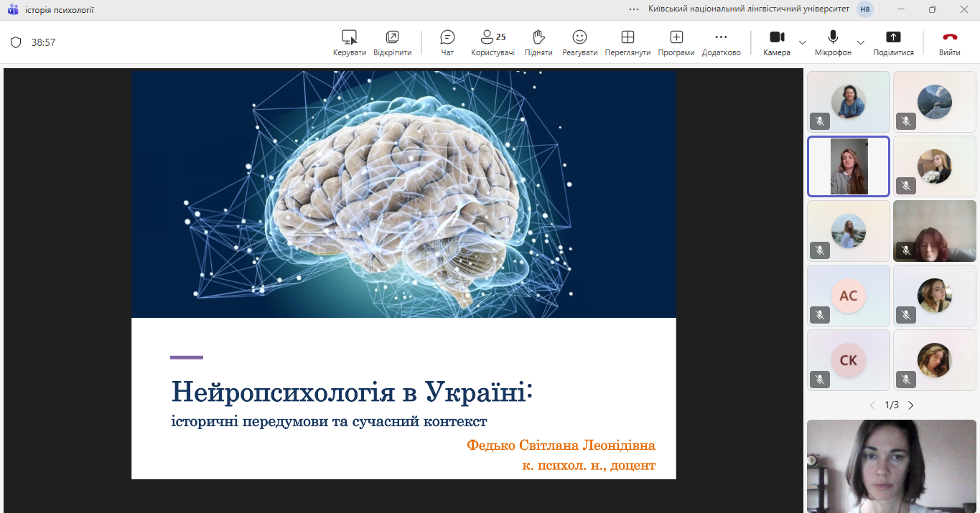
Task: Open the Реагувати reactions menu
Action: point(579,42)
